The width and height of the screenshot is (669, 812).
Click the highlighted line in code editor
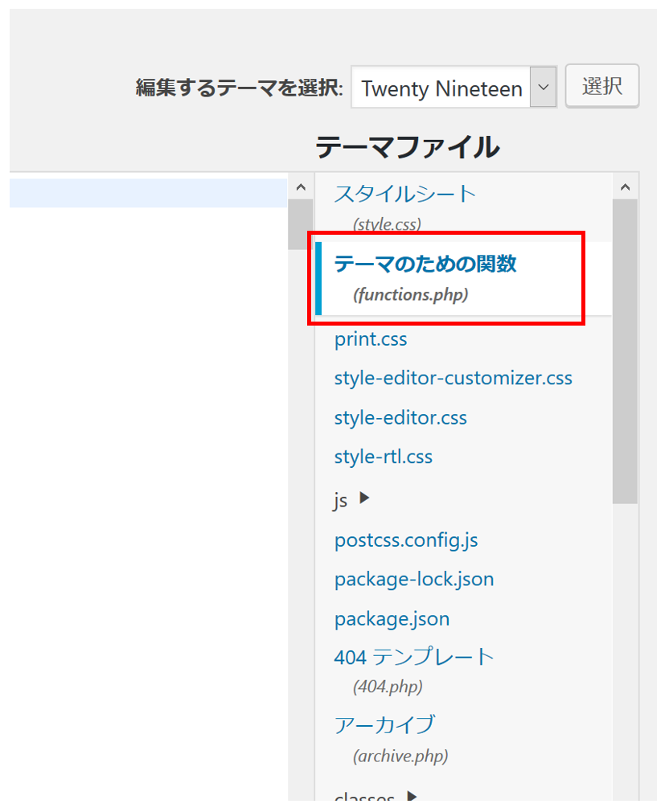148,194
